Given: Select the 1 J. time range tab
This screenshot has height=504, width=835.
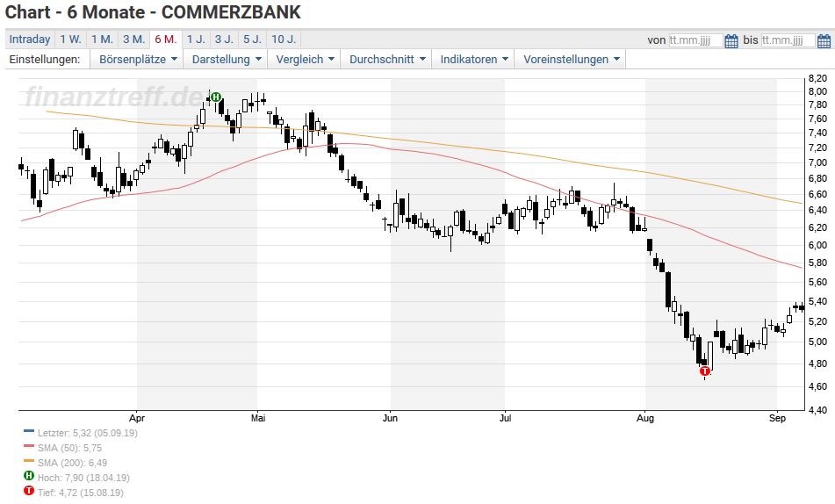Looking at the screenshot, I should click(196, 40).
